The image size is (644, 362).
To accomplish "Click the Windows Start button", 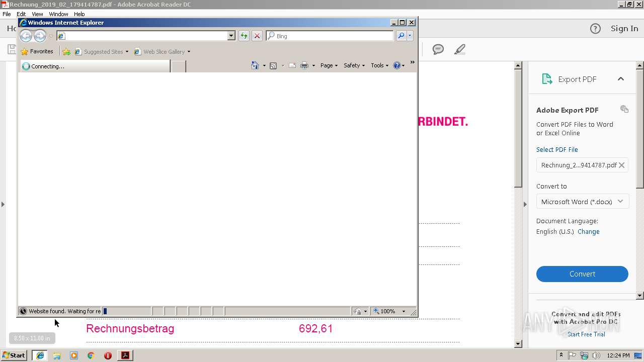I will pos(14,355).
